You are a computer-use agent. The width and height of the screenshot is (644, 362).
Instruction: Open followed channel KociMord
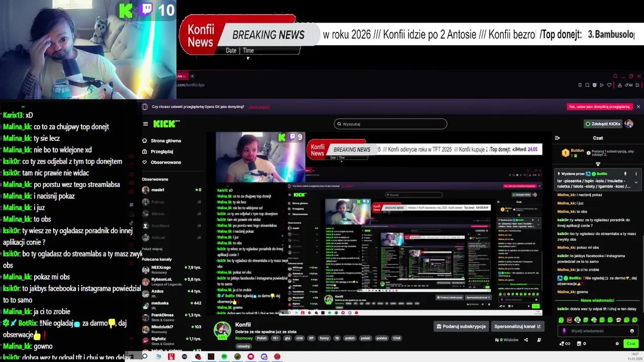(172, 226)
